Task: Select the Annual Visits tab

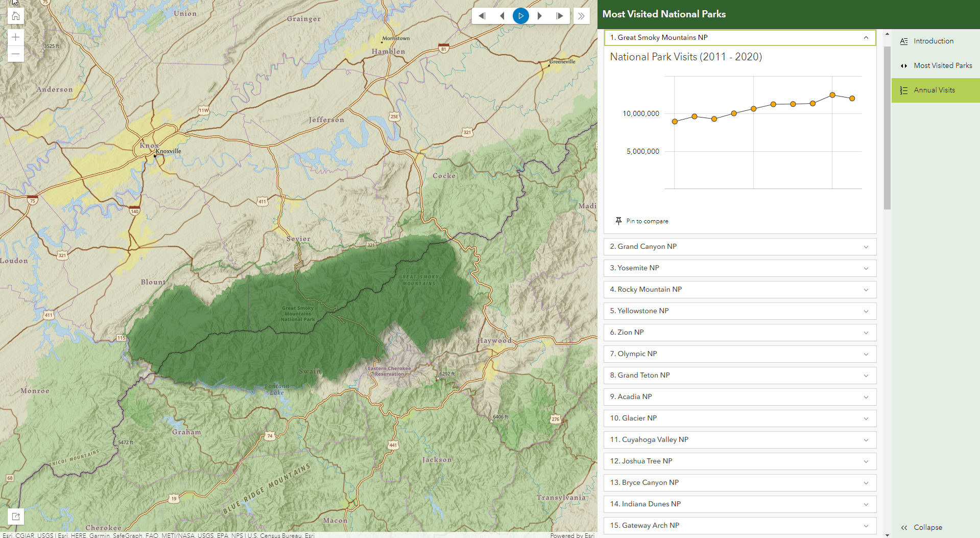Action: point(936,90)
